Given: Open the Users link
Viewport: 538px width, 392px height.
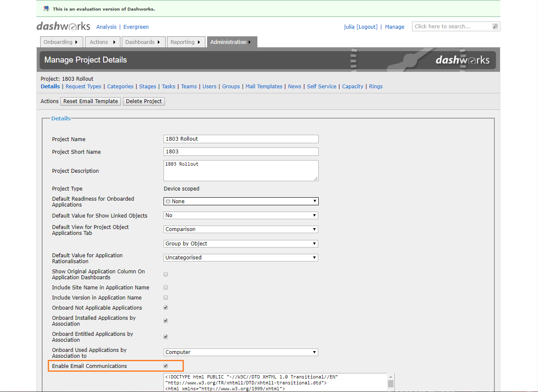Looking at the screenshot, I should [210, 86].
